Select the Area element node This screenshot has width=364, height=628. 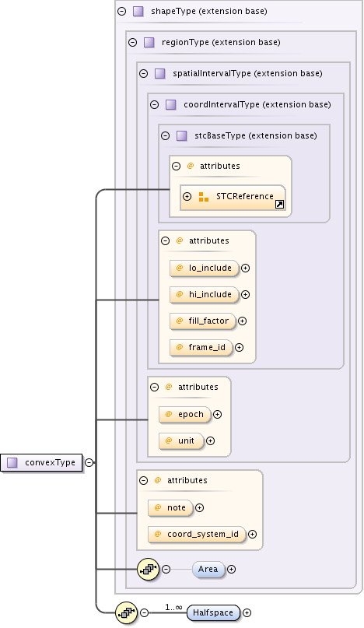tap(208, 569)
